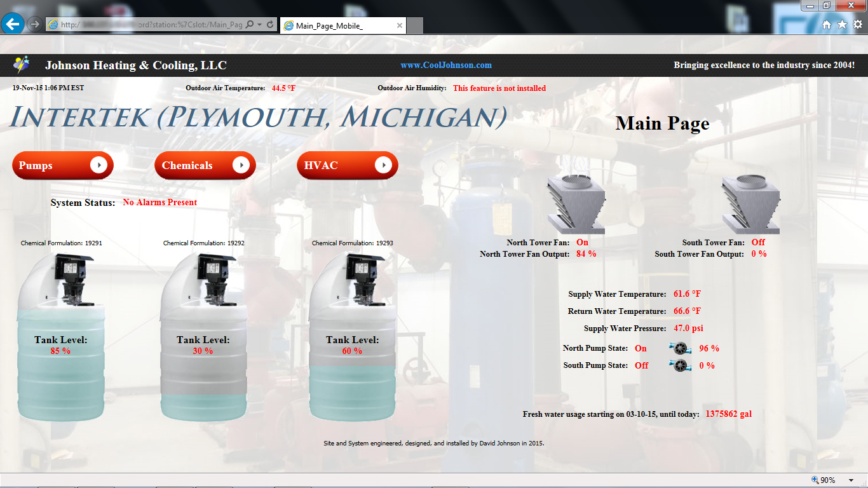Viewport: 868px width, 488px height.
Task: Click the 90% zoom level text
Action: tap(828, 480)
